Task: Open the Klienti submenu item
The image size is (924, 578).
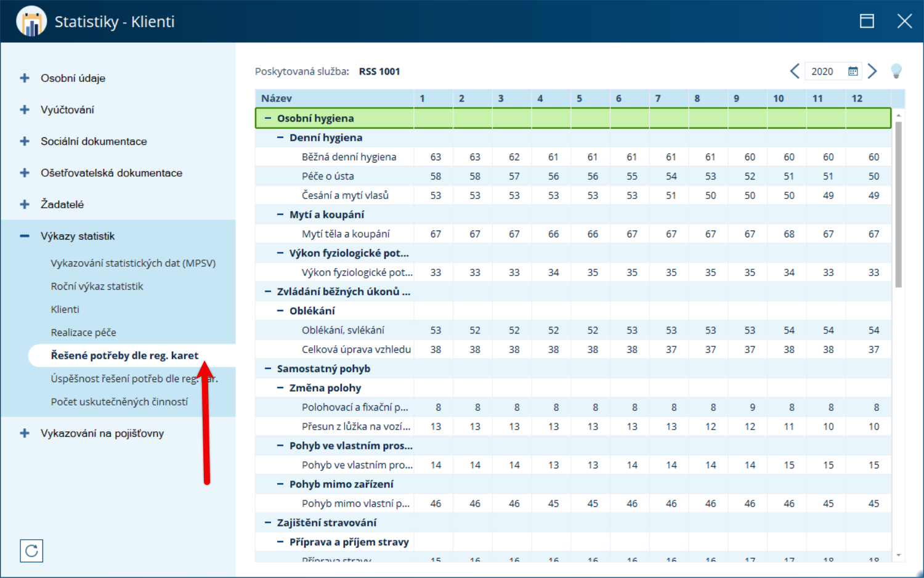Action: [x=65, y=309]
